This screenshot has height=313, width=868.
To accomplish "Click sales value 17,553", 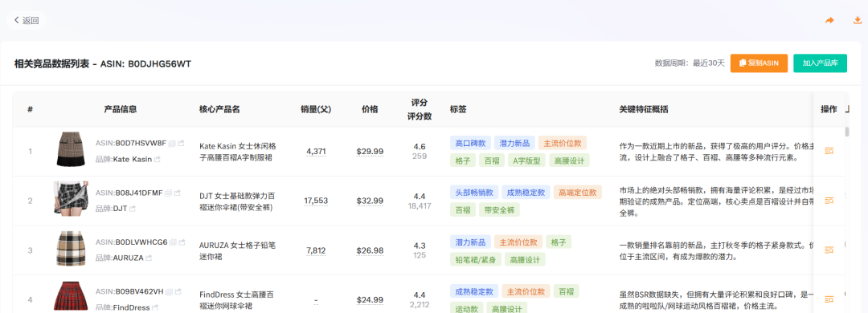I will (x=316, y=200).
